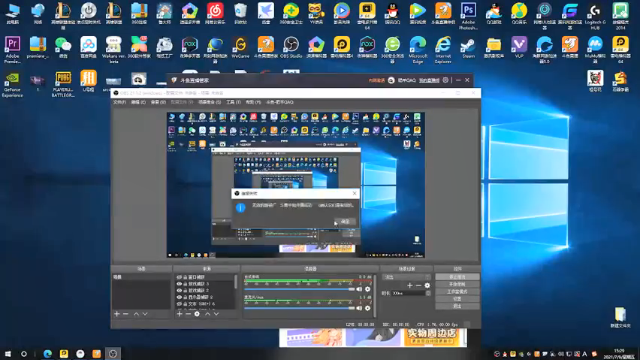Toggle the lock on 游戏捕获 2 source
Image resolution: width=640 pixels, height=360 pixels.
pyautogui.click(x=185, y=290)
